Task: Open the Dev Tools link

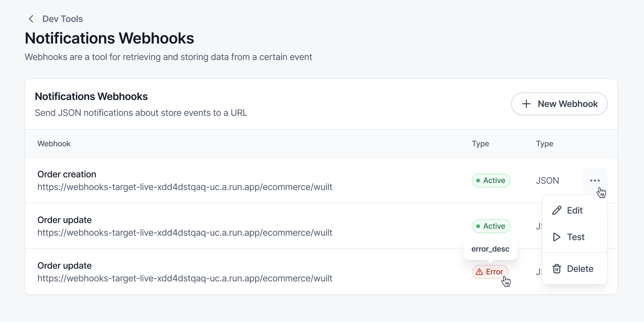Action: [62, 19]
